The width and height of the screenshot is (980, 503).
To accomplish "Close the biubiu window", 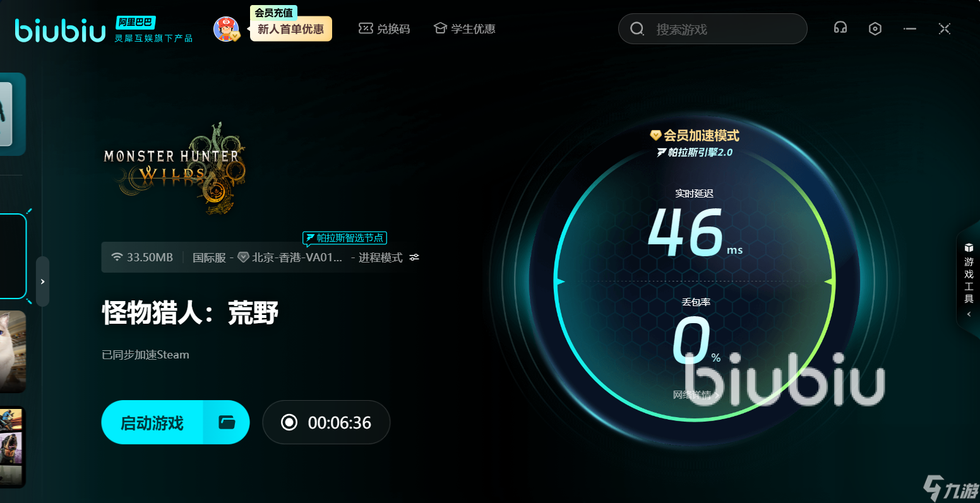I will pyautogui.click(x=945, y=28).
